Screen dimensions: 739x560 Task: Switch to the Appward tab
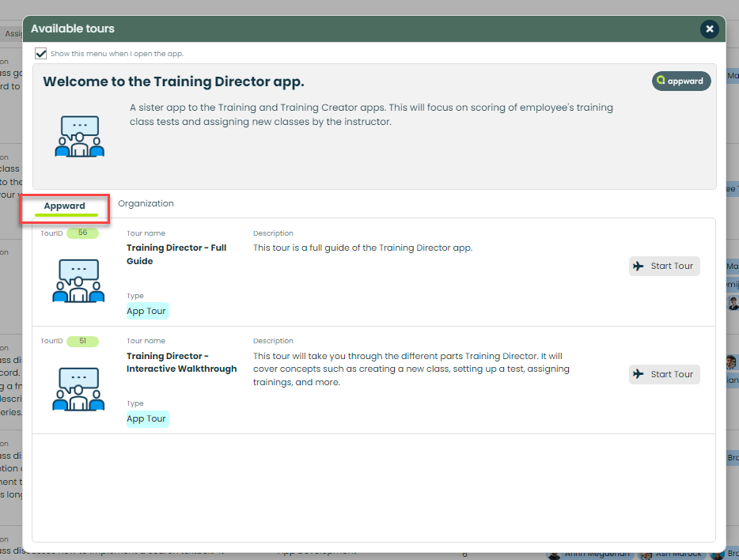pyautogui.click(x=65, y=206)
